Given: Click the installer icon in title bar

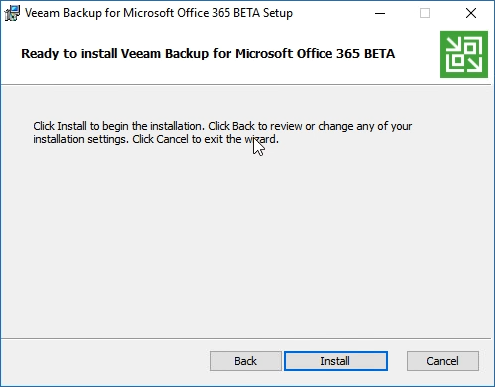Looking at the screenshot, I should coord(12,13).
